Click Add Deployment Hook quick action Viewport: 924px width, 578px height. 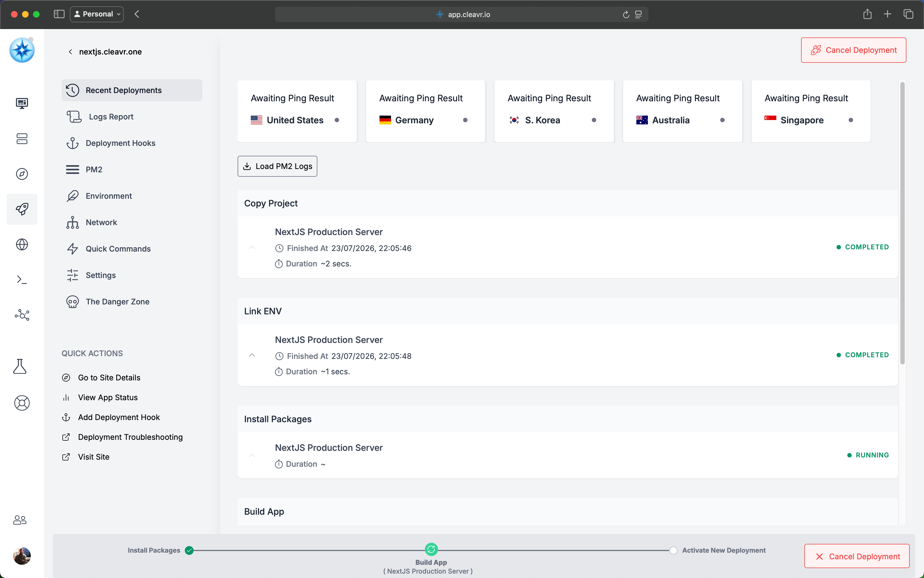pyautogui.click(x=111, y=418)
